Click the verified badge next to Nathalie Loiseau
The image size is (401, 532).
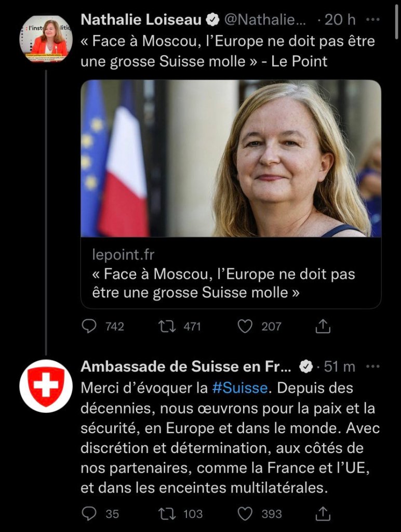click(212, 19)
